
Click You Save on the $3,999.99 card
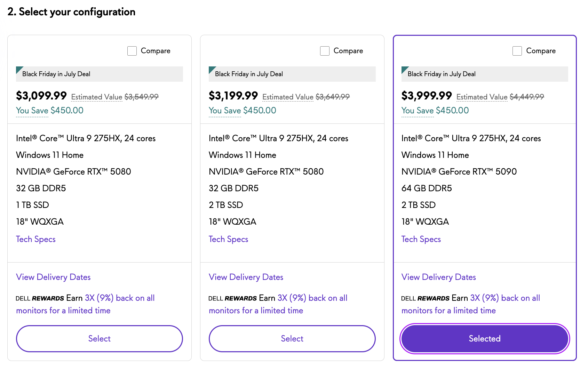coord(418,111)
